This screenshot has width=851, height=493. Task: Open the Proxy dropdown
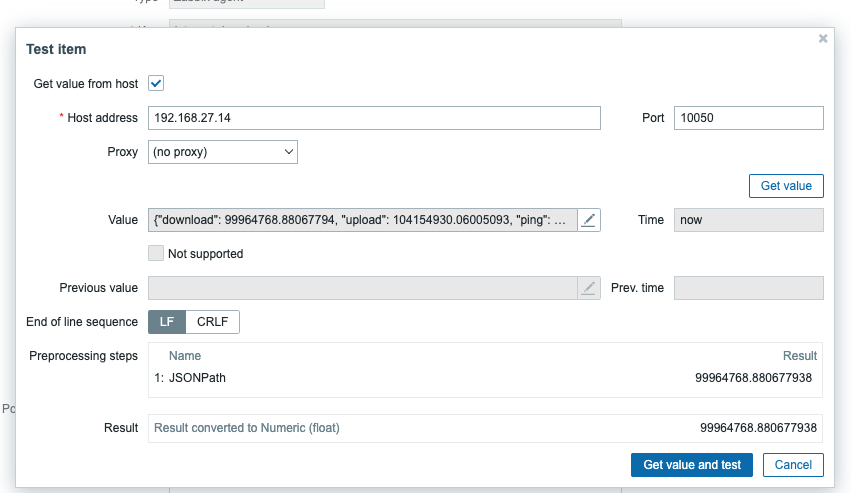[223, 152]
